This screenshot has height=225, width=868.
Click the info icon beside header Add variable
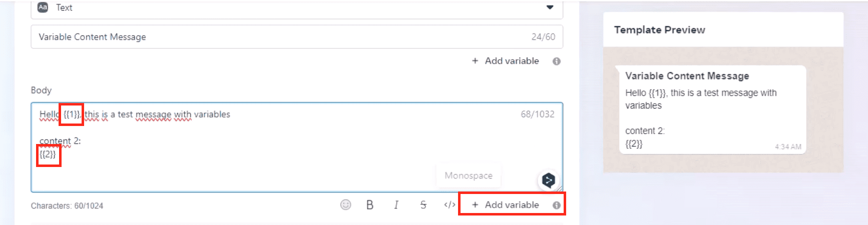pos(556,61)
